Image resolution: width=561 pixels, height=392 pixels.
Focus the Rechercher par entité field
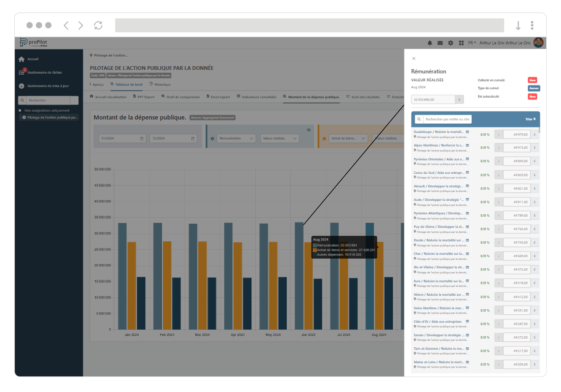[447, 119]
